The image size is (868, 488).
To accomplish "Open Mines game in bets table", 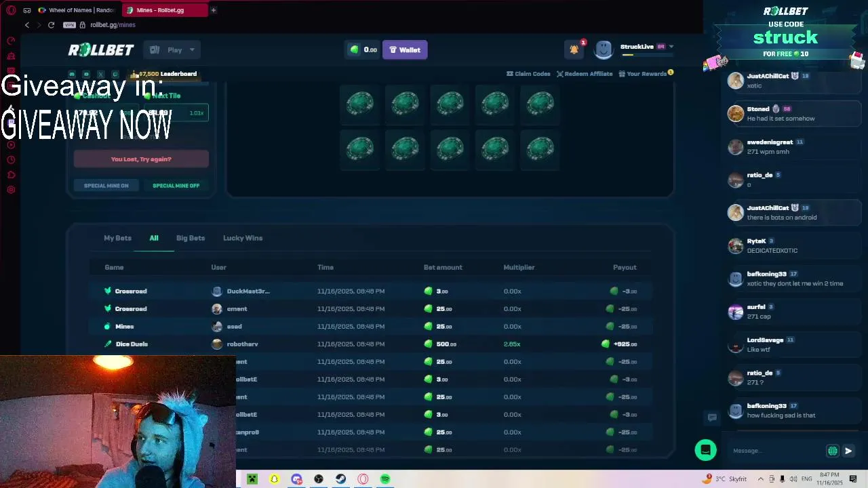I will [119, 327].
